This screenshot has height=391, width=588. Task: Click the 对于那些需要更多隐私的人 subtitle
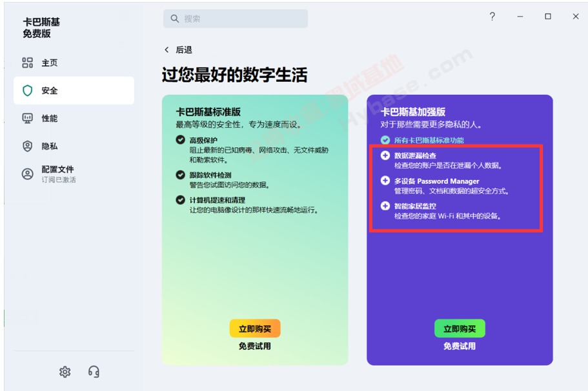[431, 125]
